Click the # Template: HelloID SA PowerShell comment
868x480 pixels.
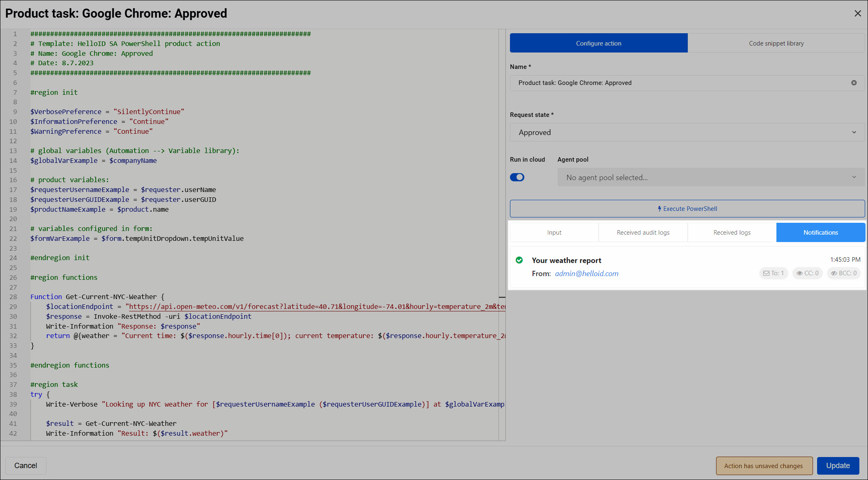pyautogui.click(x=125, y=43)
